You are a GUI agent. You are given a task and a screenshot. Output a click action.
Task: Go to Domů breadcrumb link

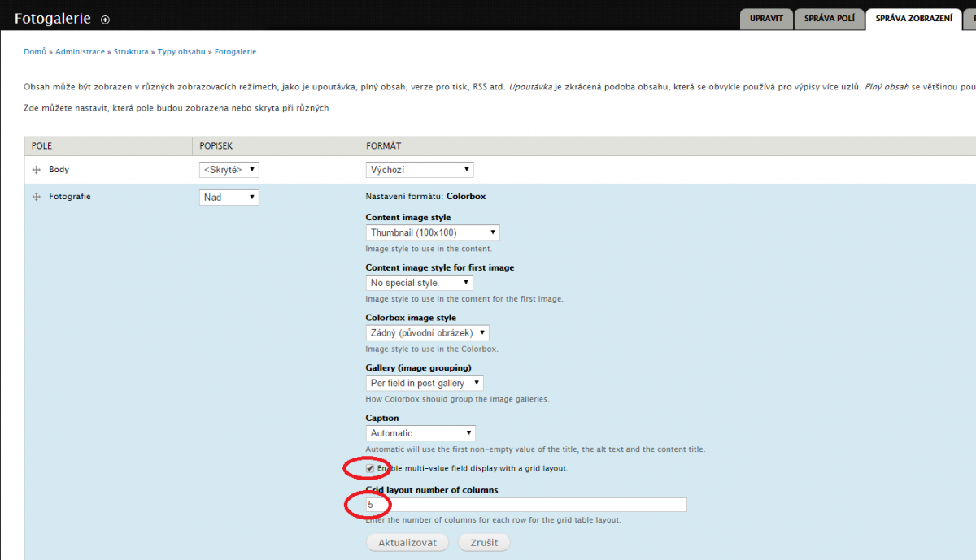pyautogui.click(x=35, y=51)
